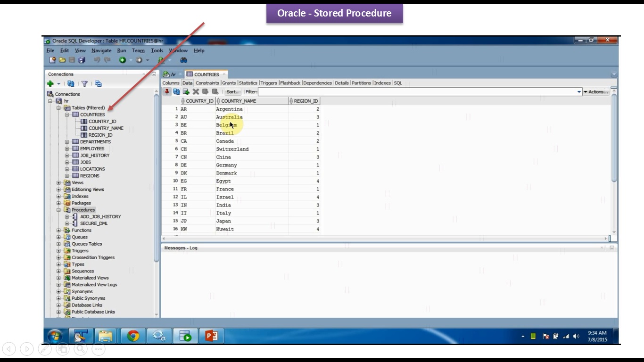Open the Constraints sub-tab
This screenshot has width=644, height=362.
[x=207, y=83]
